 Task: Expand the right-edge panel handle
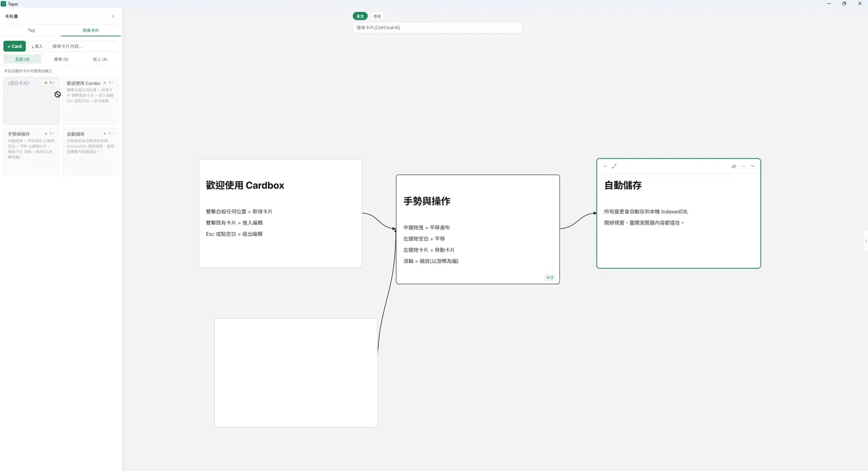click(x=866, y=240)
